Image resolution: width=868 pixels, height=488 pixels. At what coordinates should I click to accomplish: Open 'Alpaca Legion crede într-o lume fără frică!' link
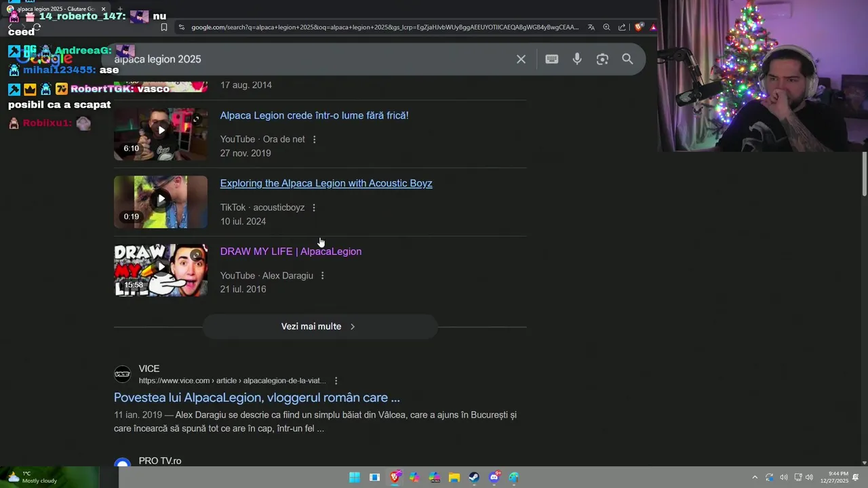pos(314,115)
